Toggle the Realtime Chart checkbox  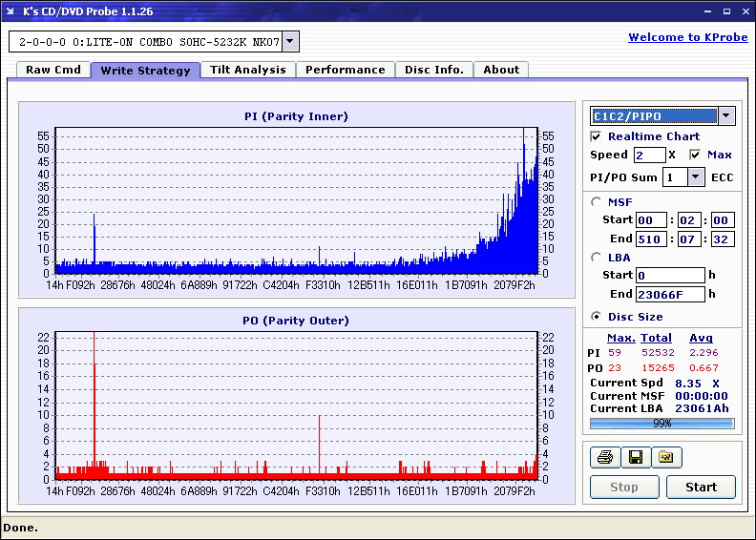pyautogui.click(x=596, y=136)
